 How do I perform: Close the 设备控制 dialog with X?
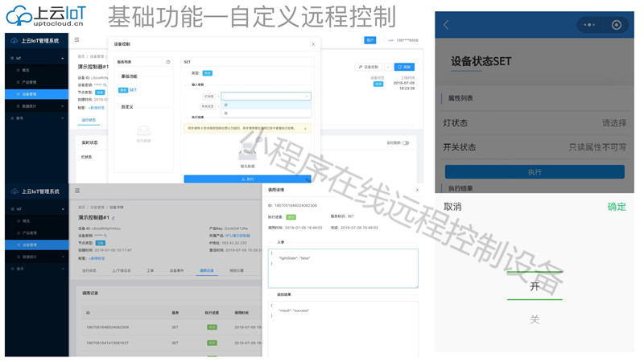pos(313,44)
